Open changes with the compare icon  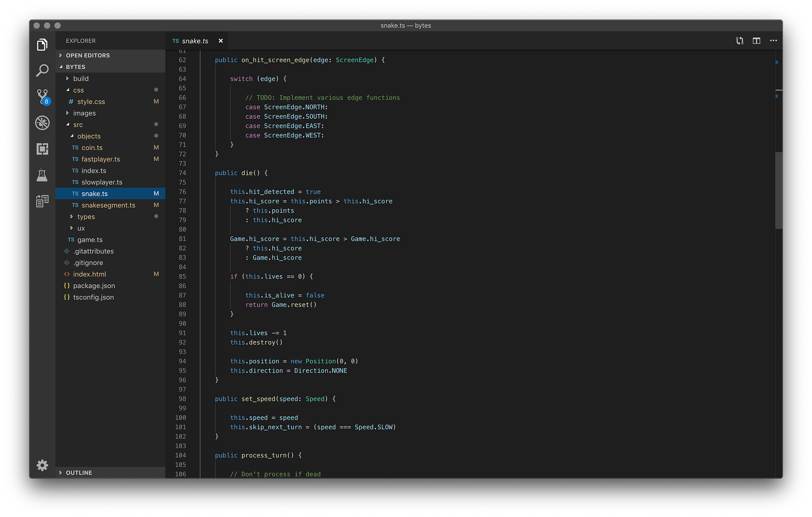(739, 41)
